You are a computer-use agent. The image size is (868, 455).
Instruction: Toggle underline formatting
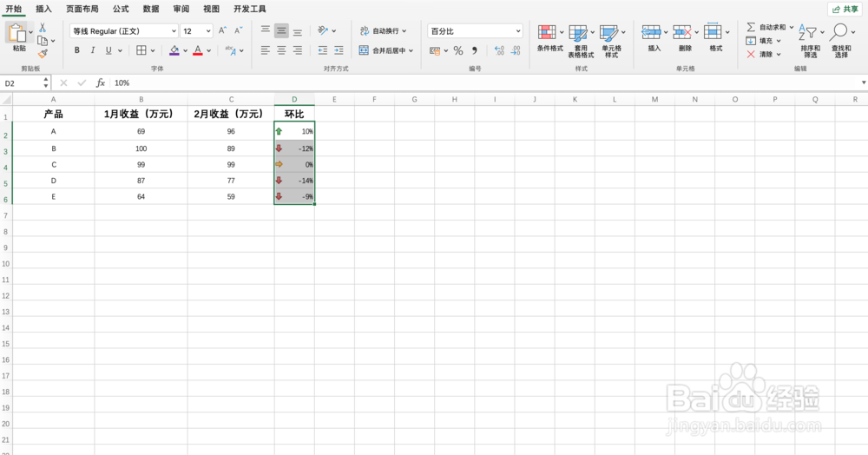point(108,50)
